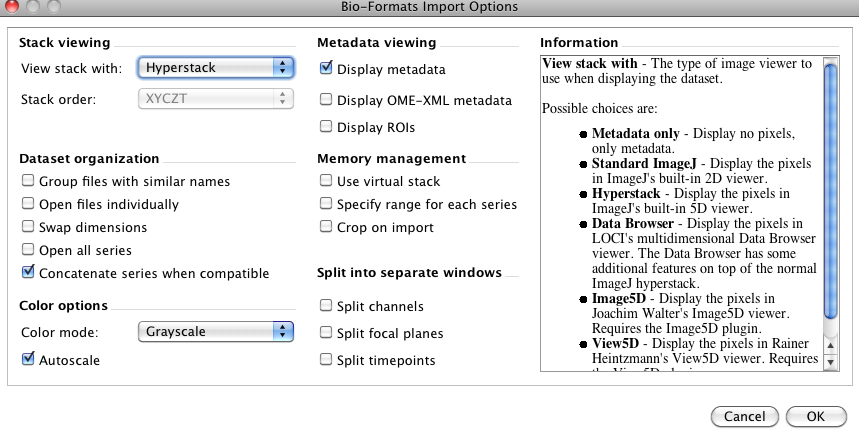Disable Concatenate series when compatible
Image resolution: width=859 pixels, height=434 pixels.
point(28,273)
